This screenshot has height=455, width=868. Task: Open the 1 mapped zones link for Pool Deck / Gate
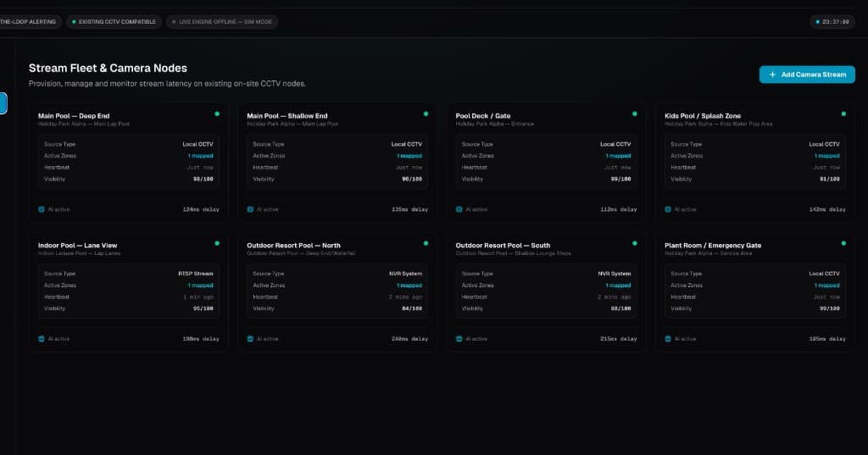[618, 156]
